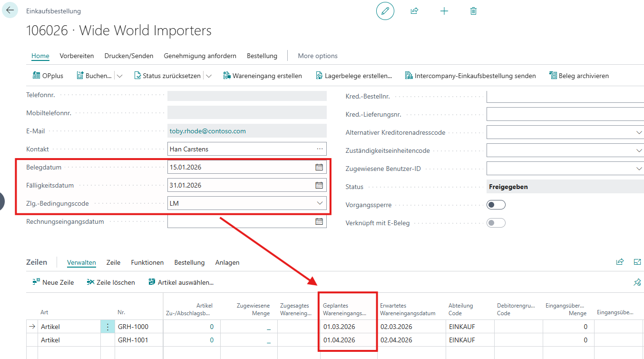The height and width of the screenshot is (359, 644).
Task: Expand Alternativer Kreditorenadresscode dropdown
Action: (x=639, y=132)
